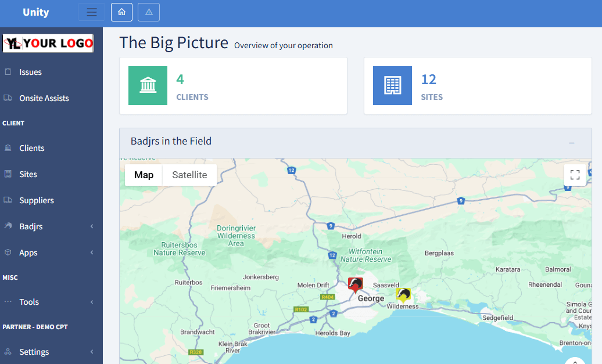This screenshot has height=364, width=602.
Task: Click the SITES tile label
Action: coord(432,97)
